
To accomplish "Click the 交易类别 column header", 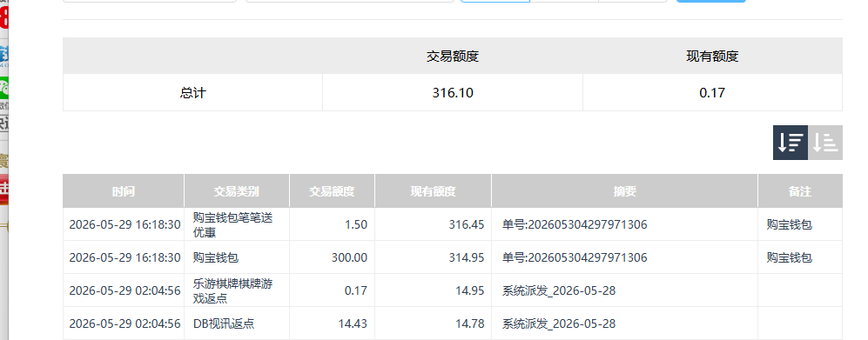I will (x=237, y=191).
